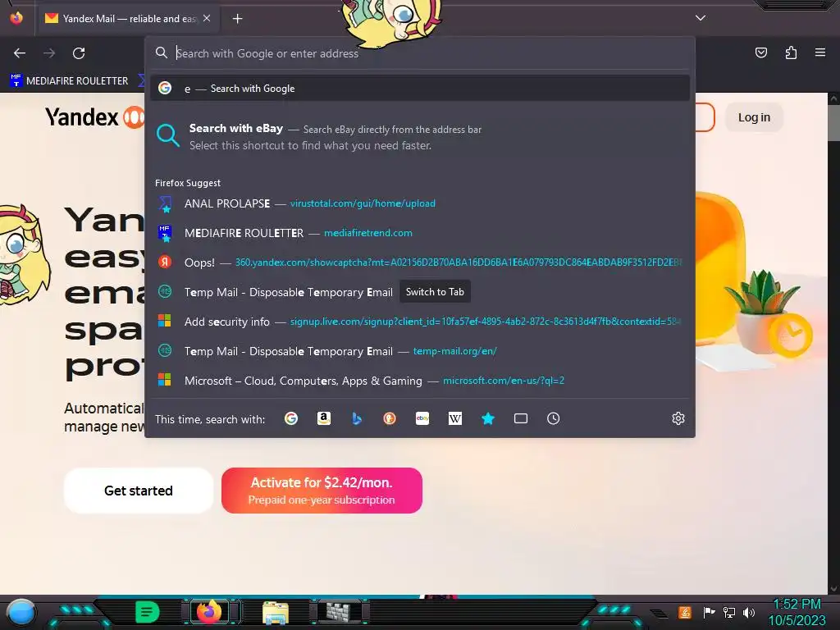Click the Log in button
Screen dimensions: 840x630
click(754, 117)
